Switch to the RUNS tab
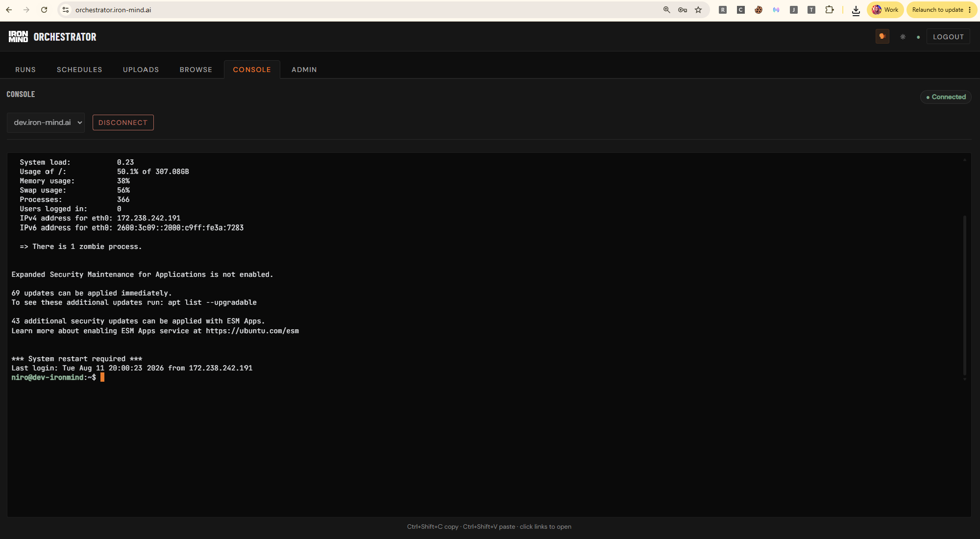 click(x=25, y=70)
